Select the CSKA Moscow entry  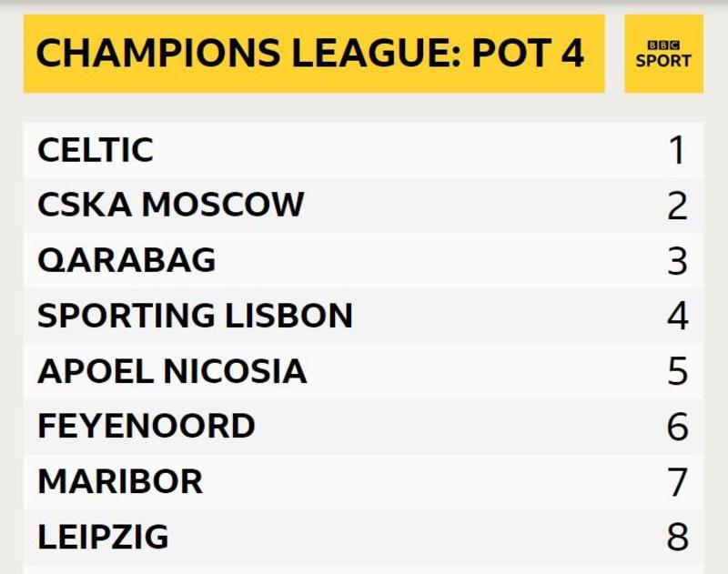point(170,205)
